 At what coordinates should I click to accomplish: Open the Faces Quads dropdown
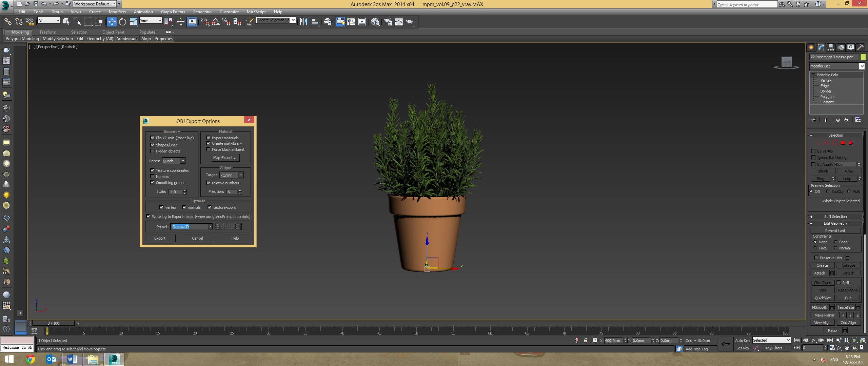183,161
